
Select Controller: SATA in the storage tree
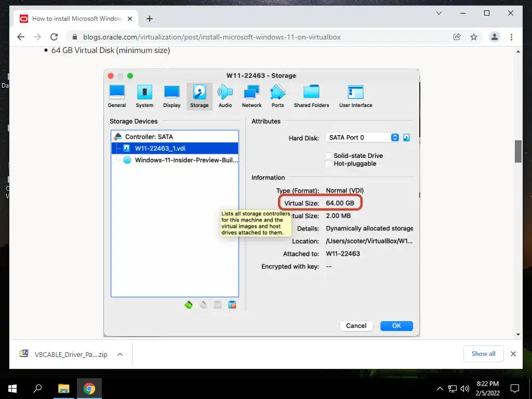pyautogui.click(x=175, y=137)
